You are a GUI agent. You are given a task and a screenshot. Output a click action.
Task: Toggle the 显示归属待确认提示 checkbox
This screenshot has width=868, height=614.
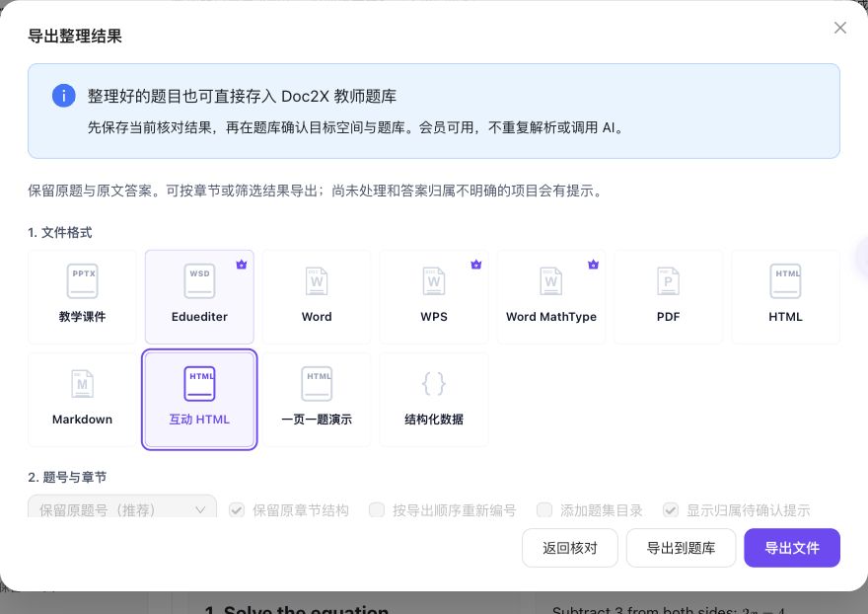pyautogui.click(x=671, y=509)
